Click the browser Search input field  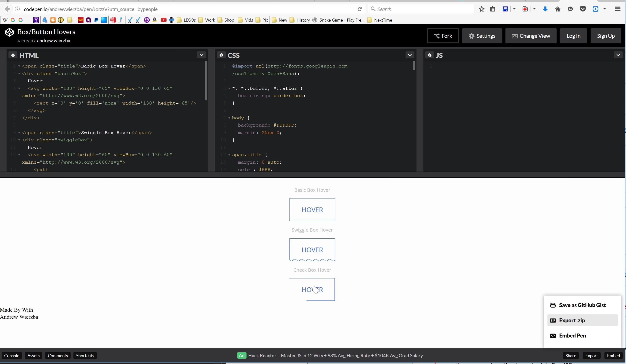[x=422, y=9]
